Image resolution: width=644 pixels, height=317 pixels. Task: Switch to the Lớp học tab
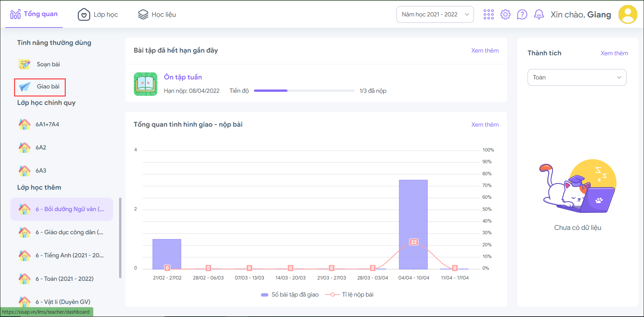98,14
